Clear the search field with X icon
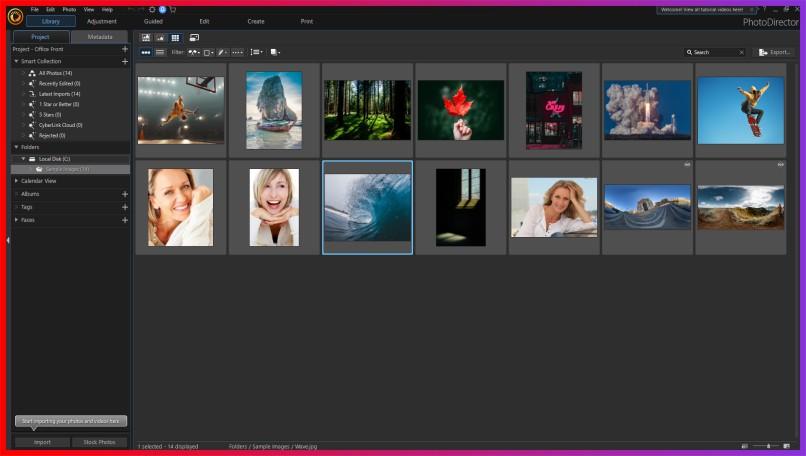 (x=741, y=52)
